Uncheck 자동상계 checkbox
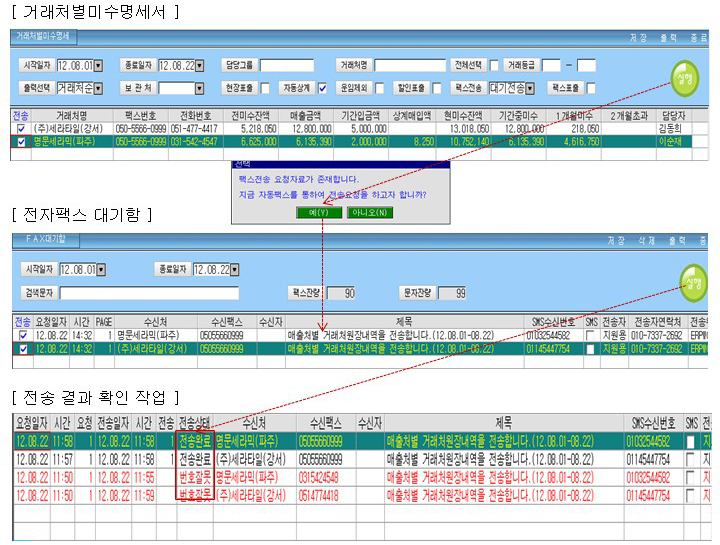Viewport: 720px width, 545px height. [x=323, y=88]
